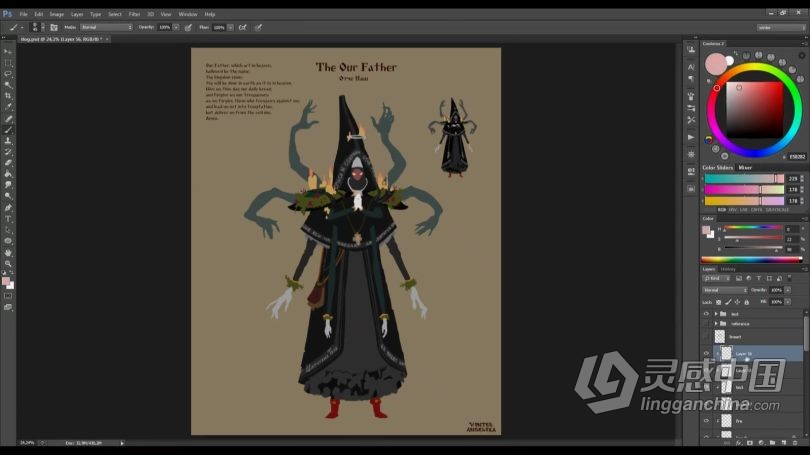The width and height of the screenshot is (810, 455).
Task: Select the History Brush tool
Action: pyautogui.click(x=8, y=152)
